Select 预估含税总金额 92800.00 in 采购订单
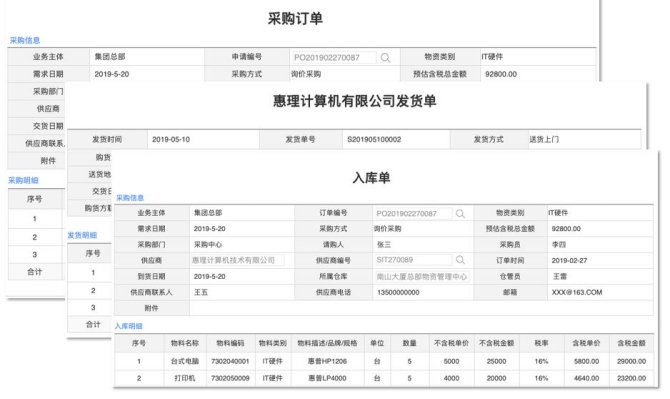The height and width of the screenshot is (399, 670). pos(501,74)
